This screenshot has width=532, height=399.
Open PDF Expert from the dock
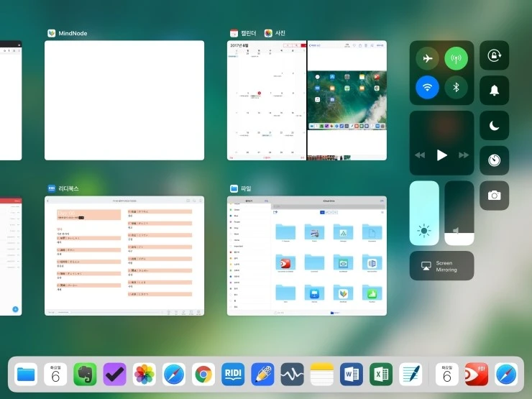click(x=477, y=375)
